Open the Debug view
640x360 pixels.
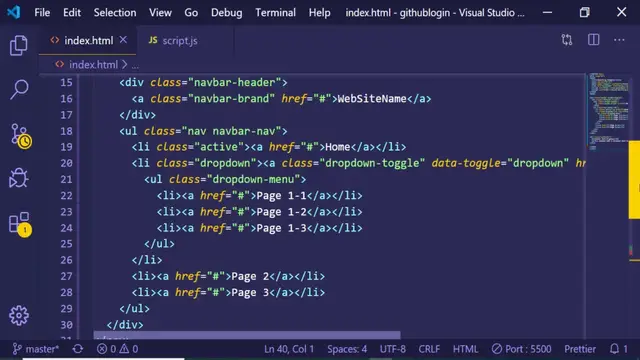[19, 178]
